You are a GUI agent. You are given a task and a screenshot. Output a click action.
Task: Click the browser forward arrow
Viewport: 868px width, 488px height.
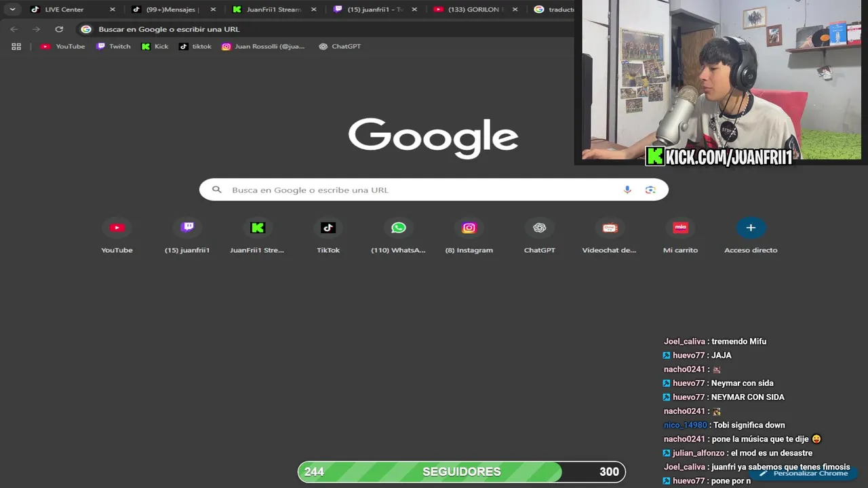[36, 29]
